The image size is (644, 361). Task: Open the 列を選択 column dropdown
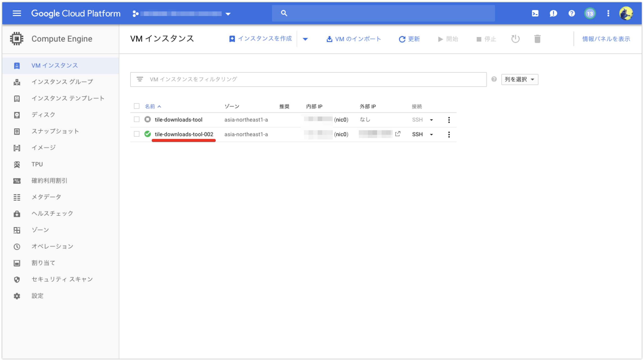click(x=519, y=79)
